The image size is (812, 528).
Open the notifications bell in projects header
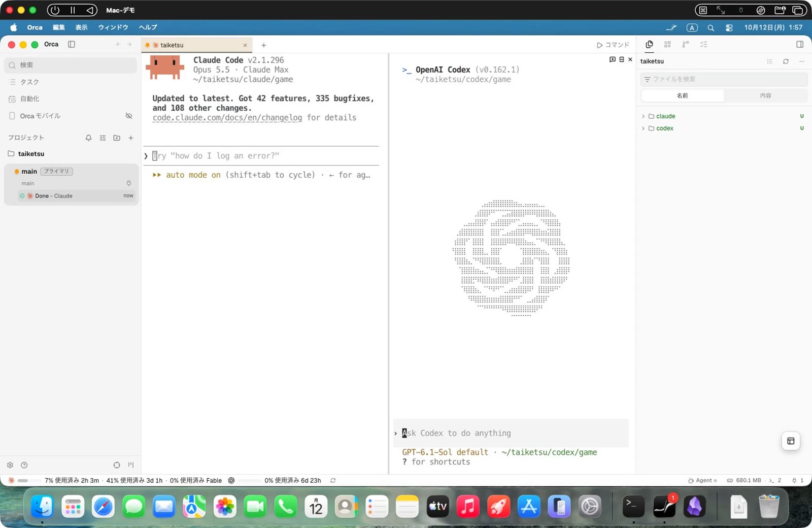pyautogui.click(x=88, y=138)
